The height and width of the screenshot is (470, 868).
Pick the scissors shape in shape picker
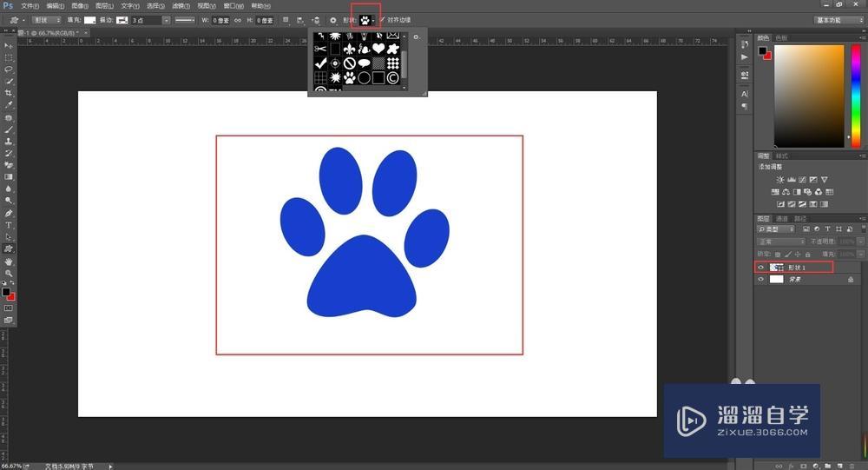(x=320, y=49)
